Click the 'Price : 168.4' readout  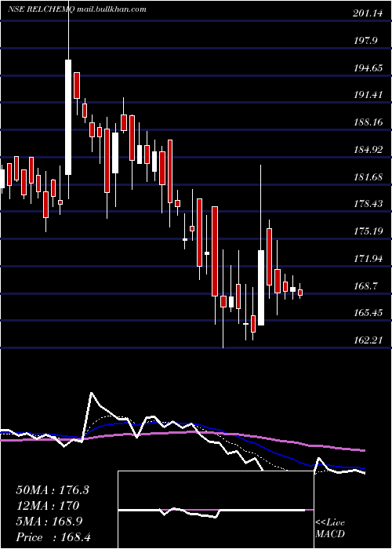point(53,537)
